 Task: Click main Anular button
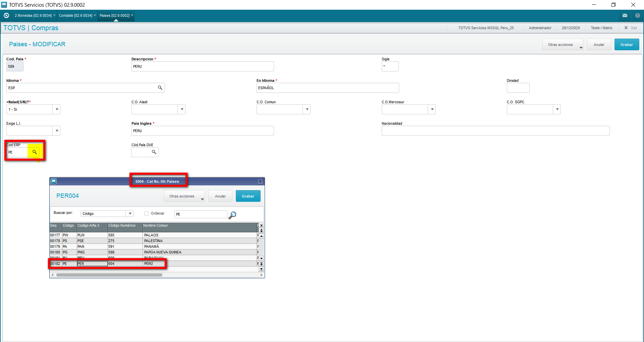click(599, 45)
